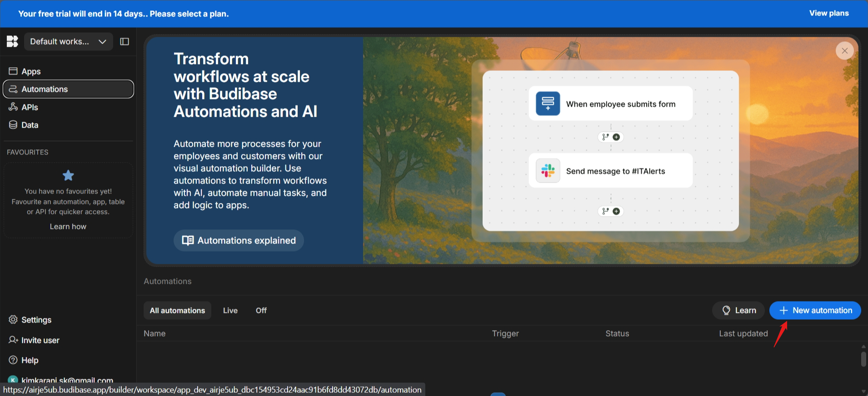Create a New automation
The image size is (868, 396).
[815, 310]
